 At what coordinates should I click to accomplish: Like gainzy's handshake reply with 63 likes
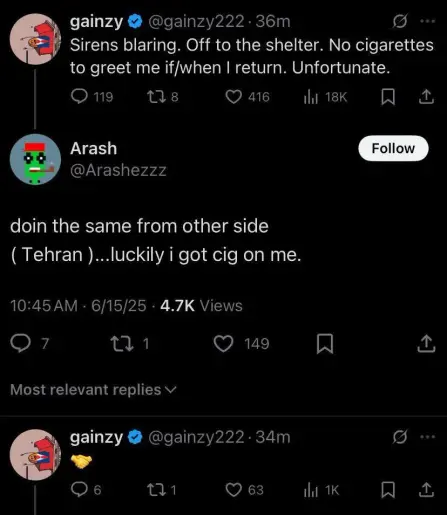(233, 490)
